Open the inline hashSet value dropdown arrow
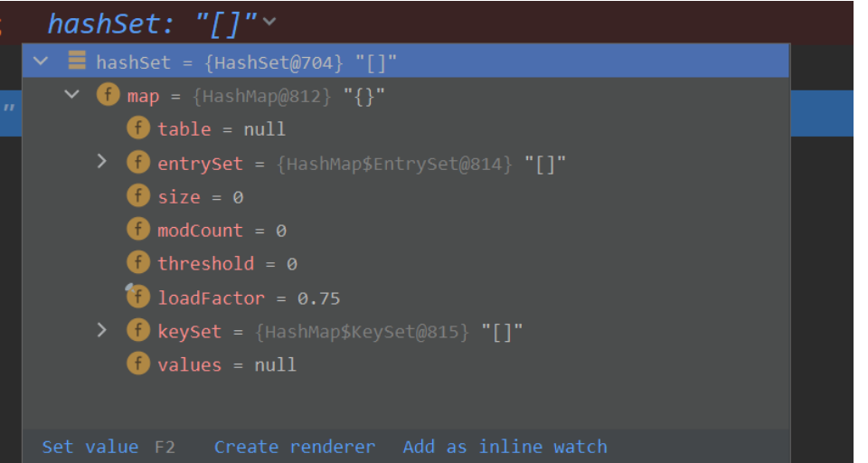Viewport: 868px width, 463px height. 270,21
